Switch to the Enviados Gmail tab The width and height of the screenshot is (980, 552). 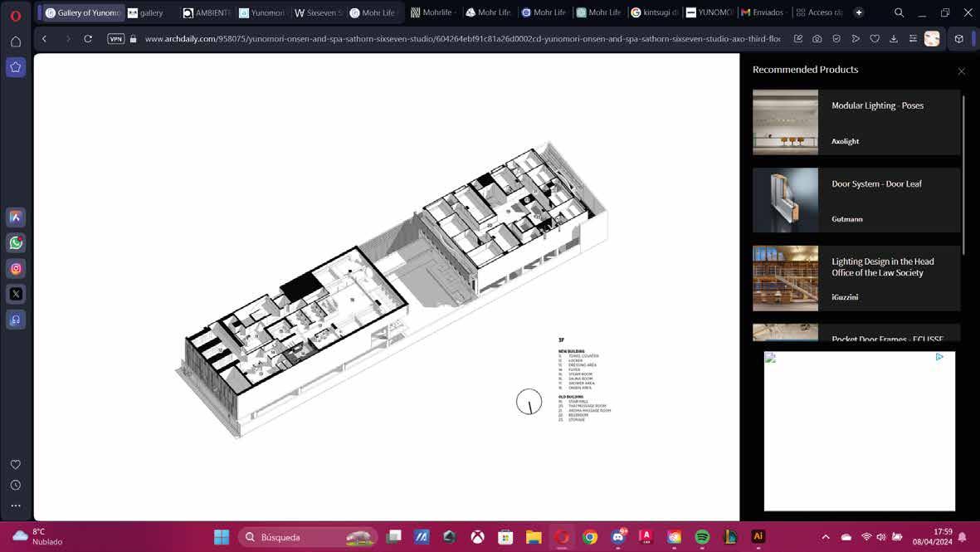(763, 12)
